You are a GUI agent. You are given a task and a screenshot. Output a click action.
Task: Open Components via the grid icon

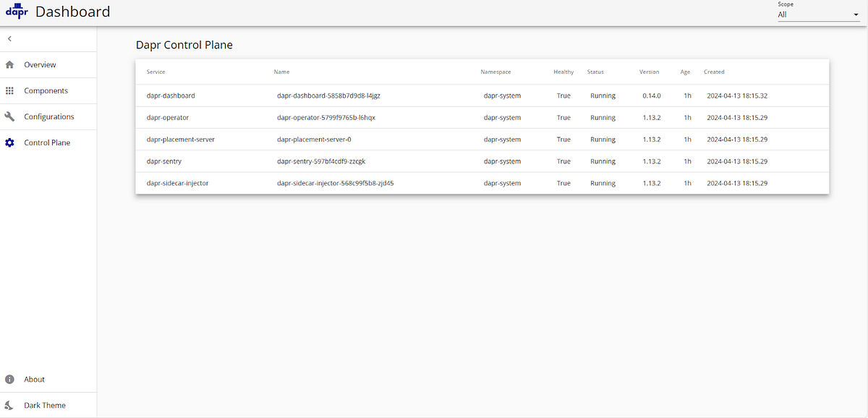[x=8, y=90]
